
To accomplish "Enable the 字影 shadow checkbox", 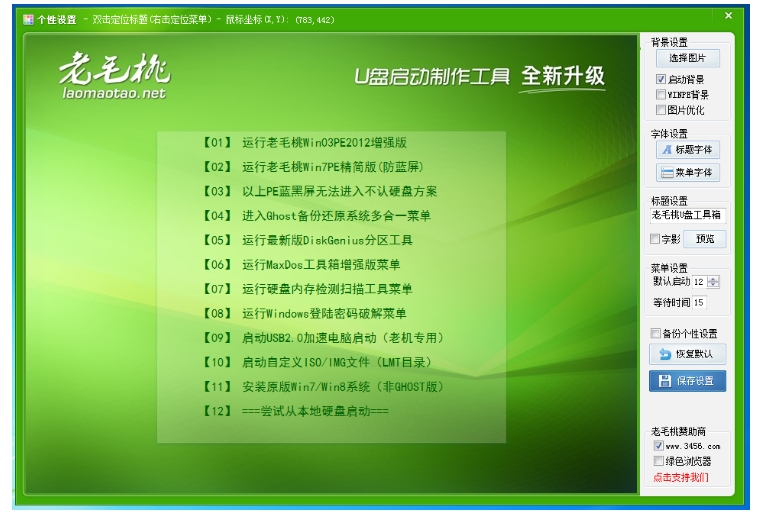I will [656, 239].
